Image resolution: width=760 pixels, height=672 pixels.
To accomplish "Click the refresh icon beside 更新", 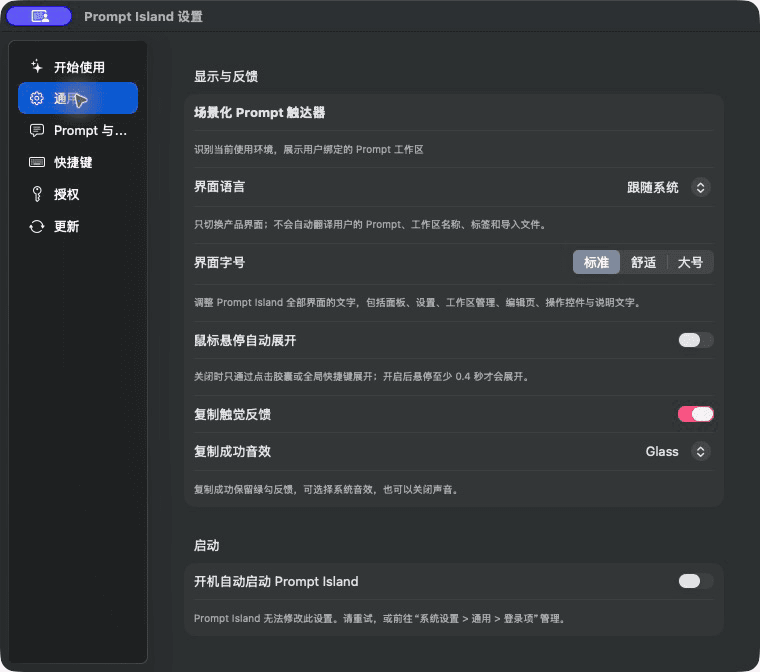I will (37, 226).
